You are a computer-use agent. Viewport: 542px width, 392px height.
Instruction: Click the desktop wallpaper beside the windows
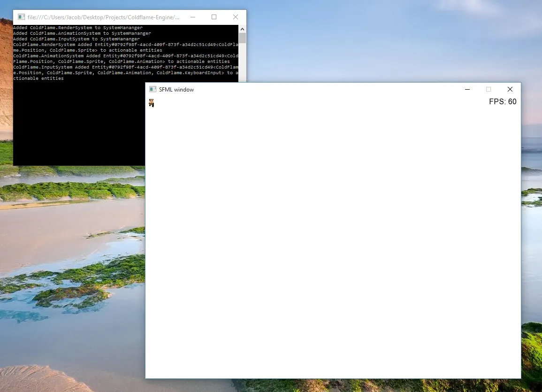70,282
